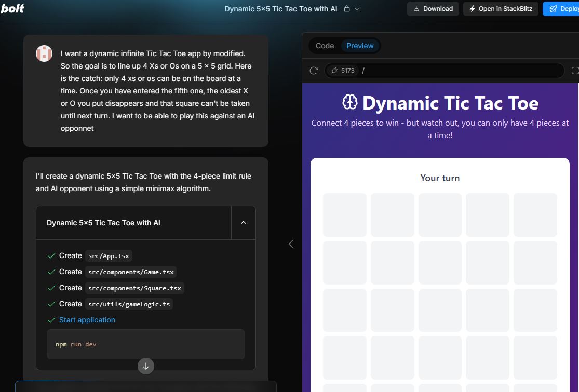Click the Start application link
Image resolution: width=579 pixels, height=392 pixels.
pos(87,320)
